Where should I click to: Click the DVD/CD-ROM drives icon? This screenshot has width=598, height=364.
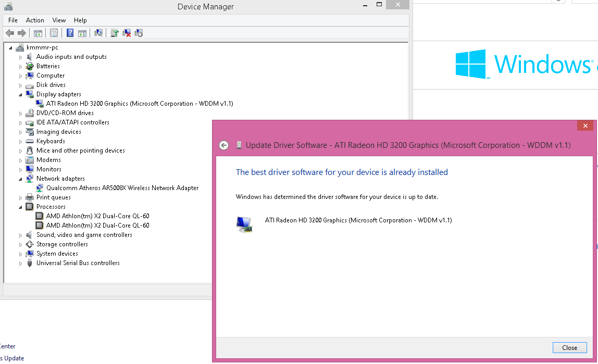point(29,113)
